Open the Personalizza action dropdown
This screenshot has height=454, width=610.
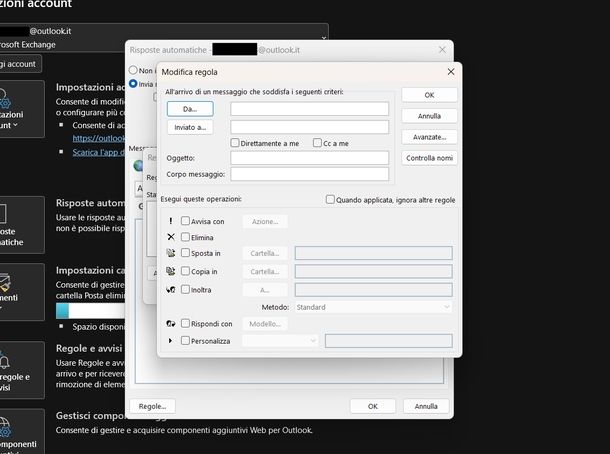(x=280, y=341)
